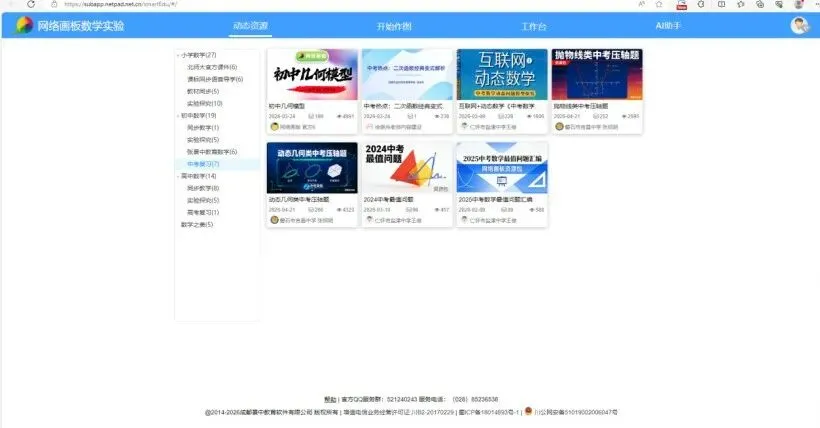820x428 pixels.
Task: Open the user avatar in the blue header
Action: tap(800, 25)
